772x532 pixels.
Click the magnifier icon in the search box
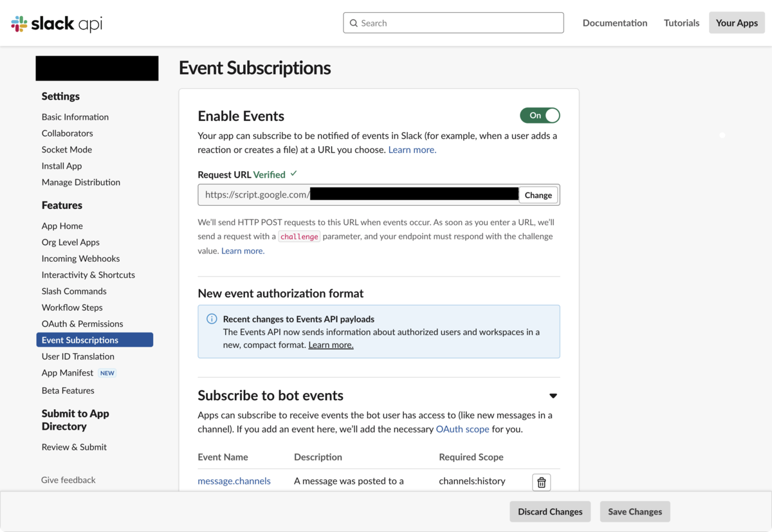(353, 23)
